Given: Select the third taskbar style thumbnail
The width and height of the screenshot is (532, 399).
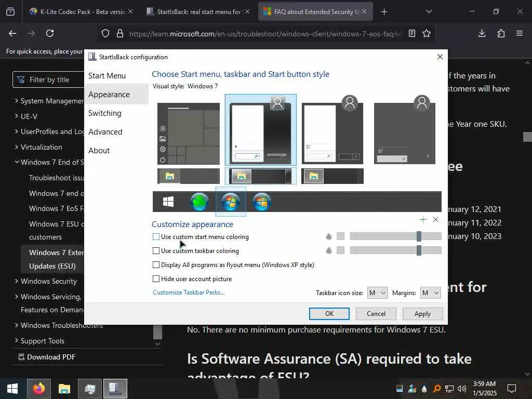Looking at the screenshot, I should click(332, 176).
